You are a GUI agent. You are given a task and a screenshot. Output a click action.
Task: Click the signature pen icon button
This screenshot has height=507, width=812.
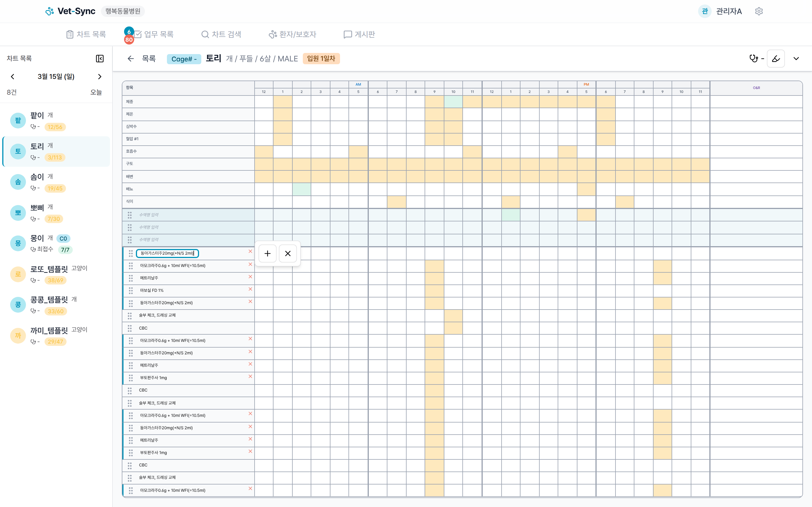point(775,59)
